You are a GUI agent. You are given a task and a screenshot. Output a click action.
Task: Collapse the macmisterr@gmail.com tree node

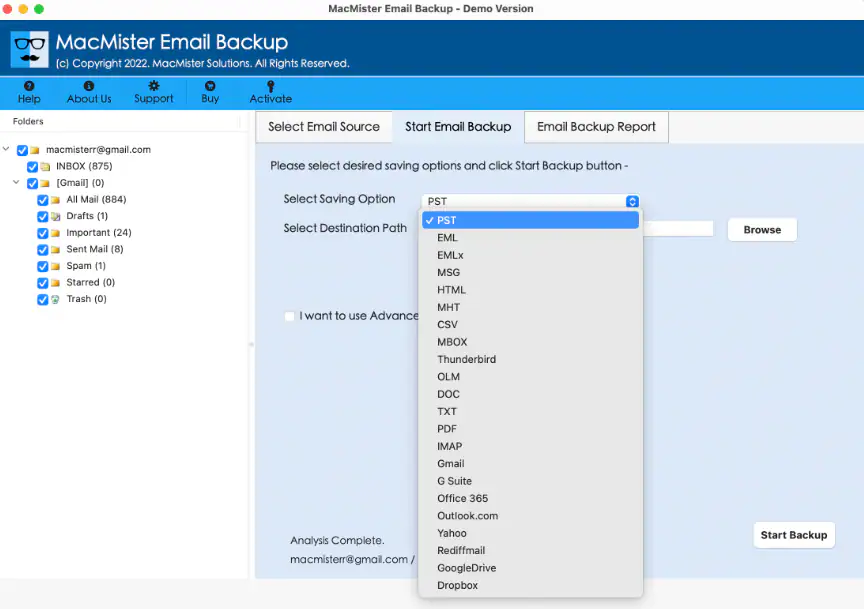tap(6, 149)
